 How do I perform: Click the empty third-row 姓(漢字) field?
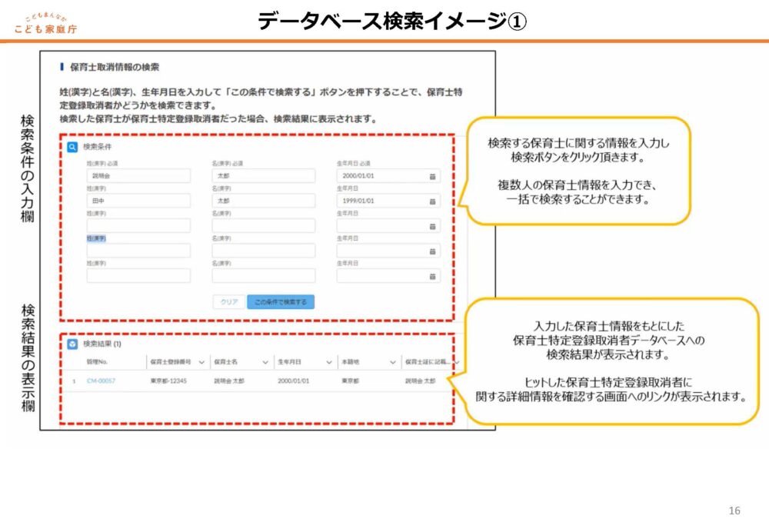click(x=138, y=226)
